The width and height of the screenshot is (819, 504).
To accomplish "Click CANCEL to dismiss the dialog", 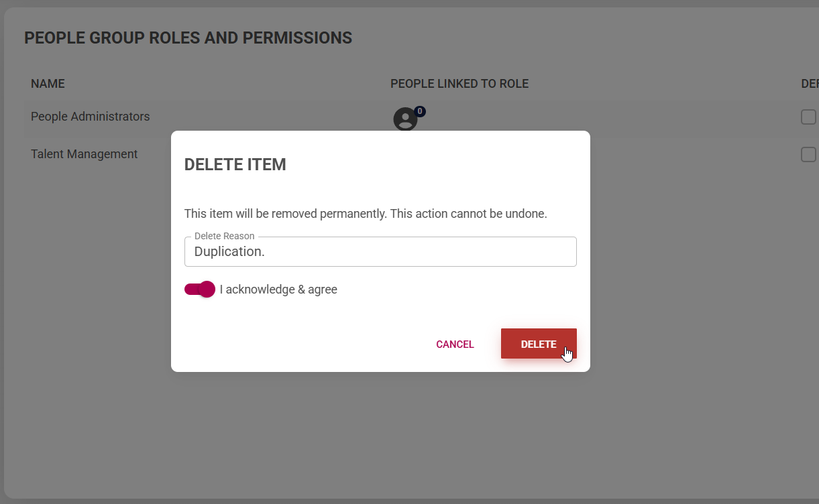I will point(455,344).
